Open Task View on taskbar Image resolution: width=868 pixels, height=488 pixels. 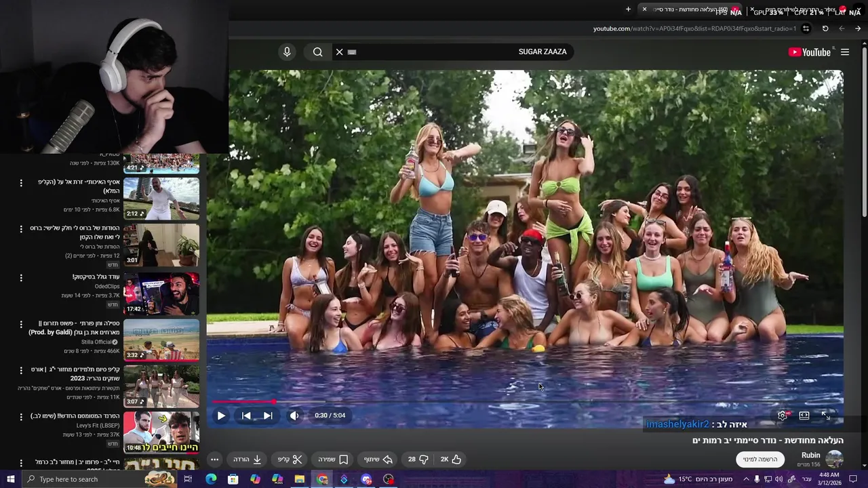[188, 479]
